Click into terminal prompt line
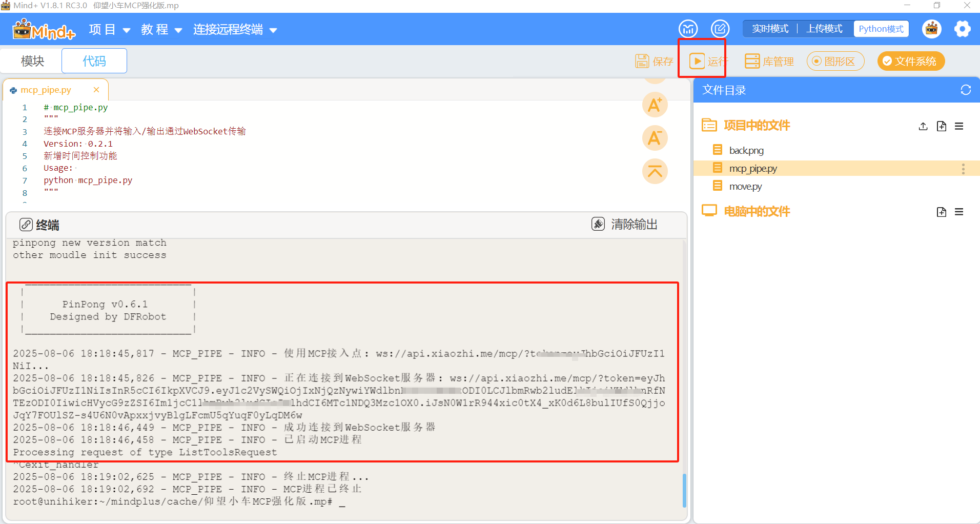 pyautogui.click(x=179, y=501)
